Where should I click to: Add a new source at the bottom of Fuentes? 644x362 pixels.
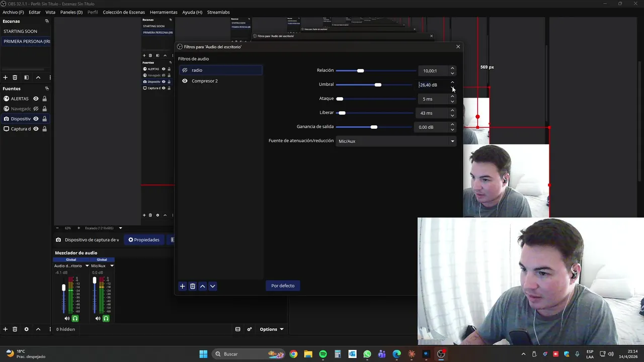pyautogui.click(x=6, y=329)
